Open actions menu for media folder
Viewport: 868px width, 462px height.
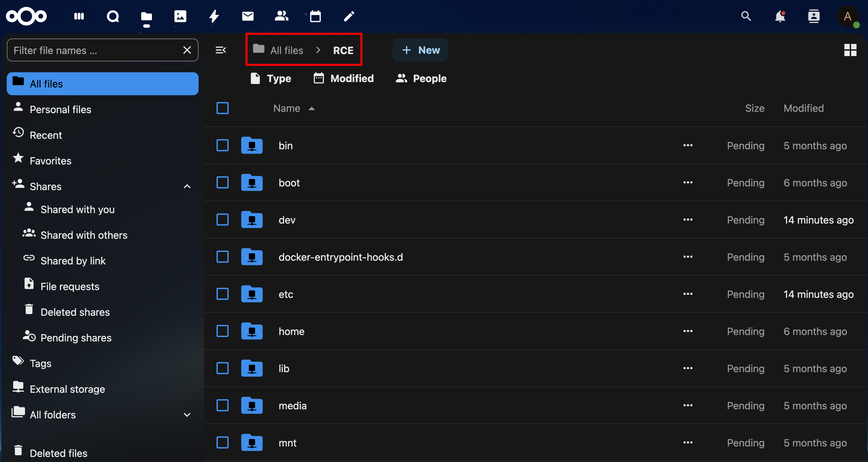point(688,406)
